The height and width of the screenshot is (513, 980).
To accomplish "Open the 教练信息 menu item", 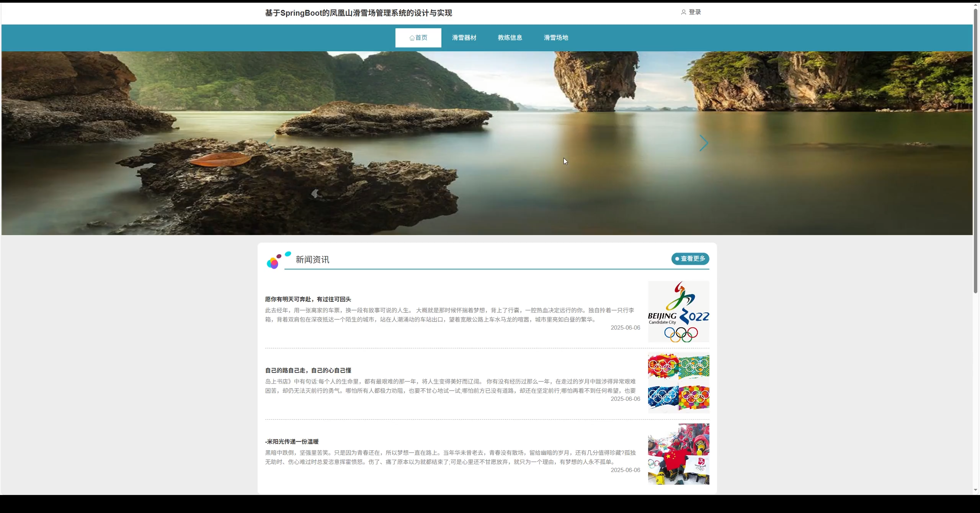I will [x=510, y=38].
